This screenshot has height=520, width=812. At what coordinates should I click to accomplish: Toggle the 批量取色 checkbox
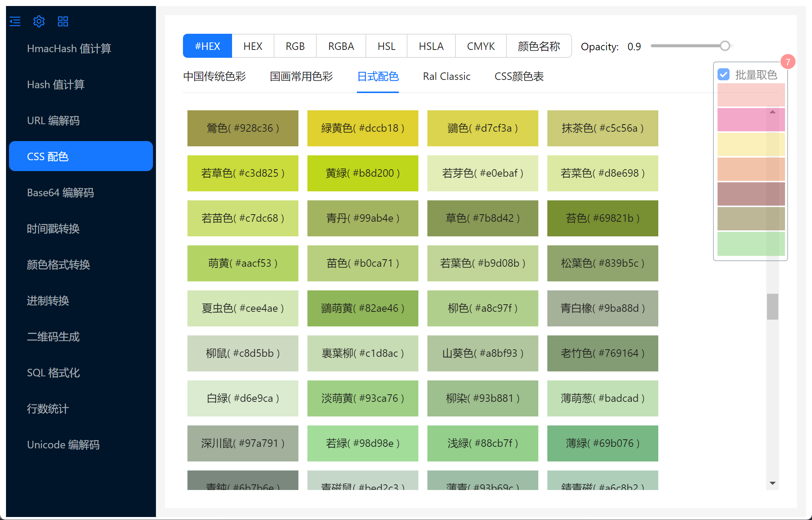point(724,75)
